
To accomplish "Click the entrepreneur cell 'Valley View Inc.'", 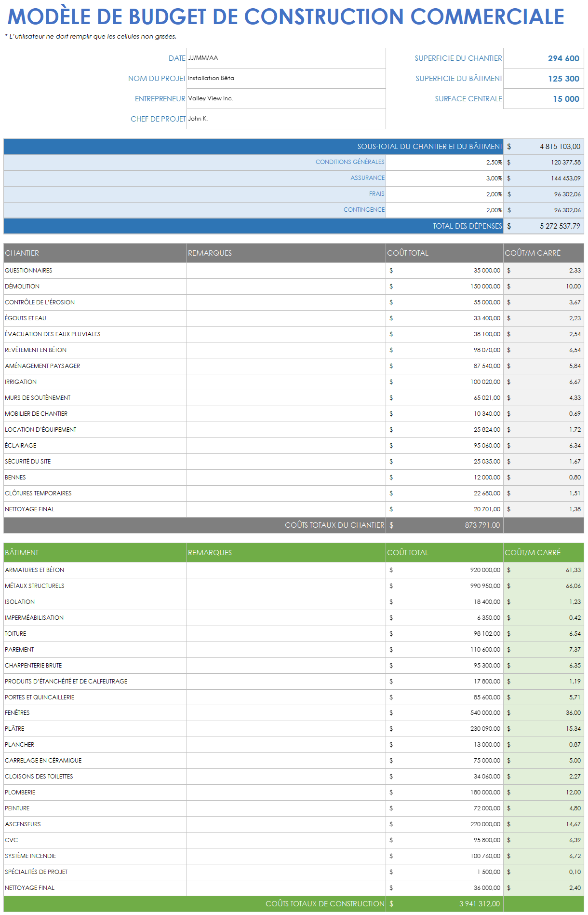I will point(286,98).
